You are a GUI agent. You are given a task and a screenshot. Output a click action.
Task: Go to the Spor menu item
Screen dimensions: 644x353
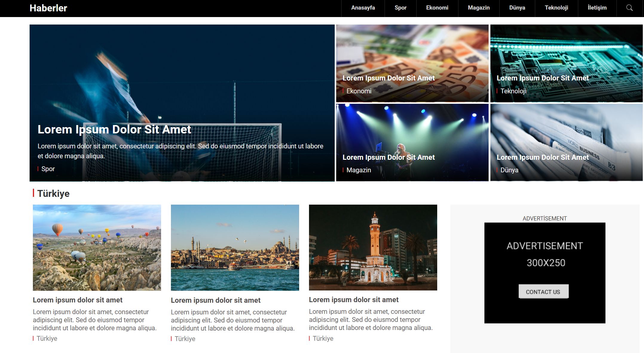[400, 8]
